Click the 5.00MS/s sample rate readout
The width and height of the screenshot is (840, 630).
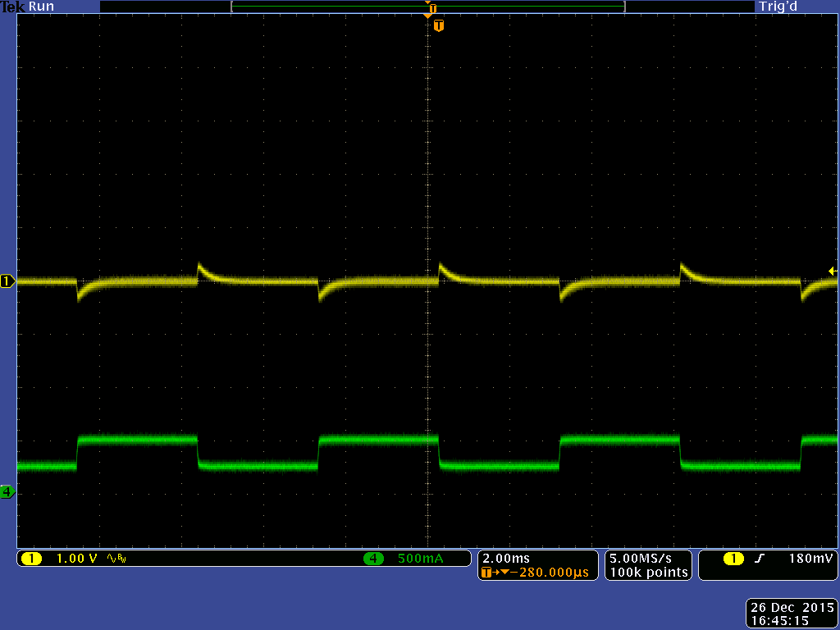640,558
